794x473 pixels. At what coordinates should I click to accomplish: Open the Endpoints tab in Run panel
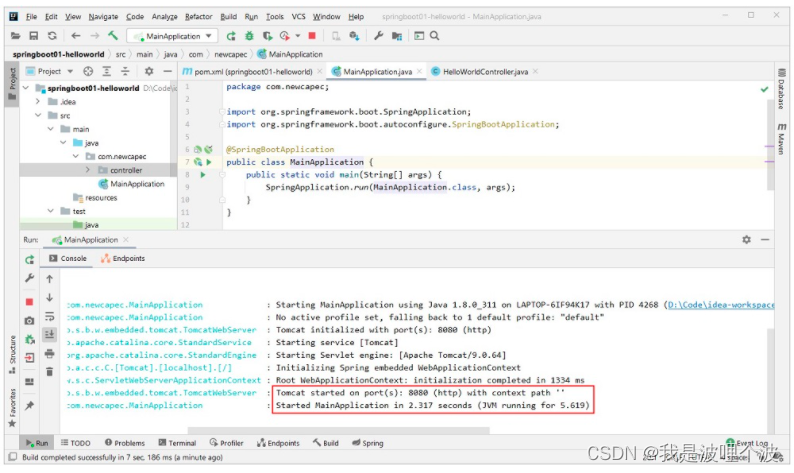coord(123,258)
